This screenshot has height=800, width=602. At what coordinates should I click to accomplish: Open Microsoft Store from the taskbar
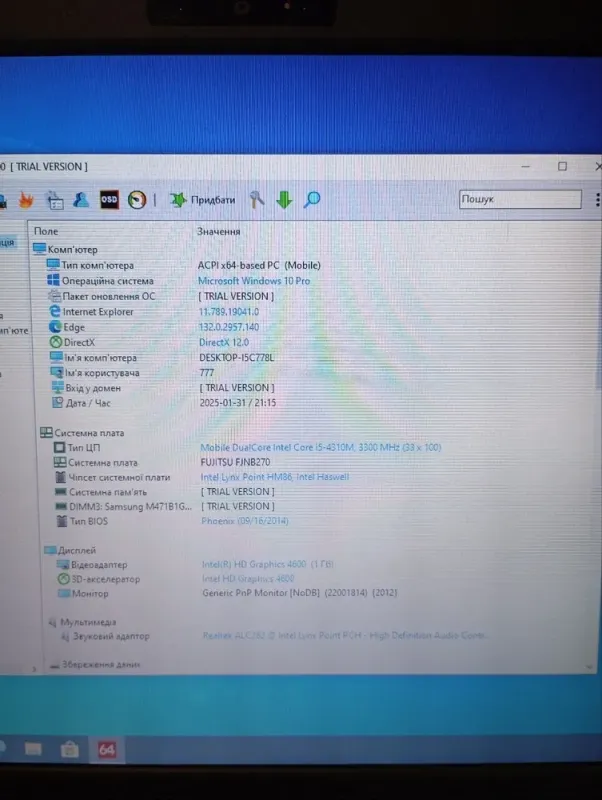click(x=69, y=749)
